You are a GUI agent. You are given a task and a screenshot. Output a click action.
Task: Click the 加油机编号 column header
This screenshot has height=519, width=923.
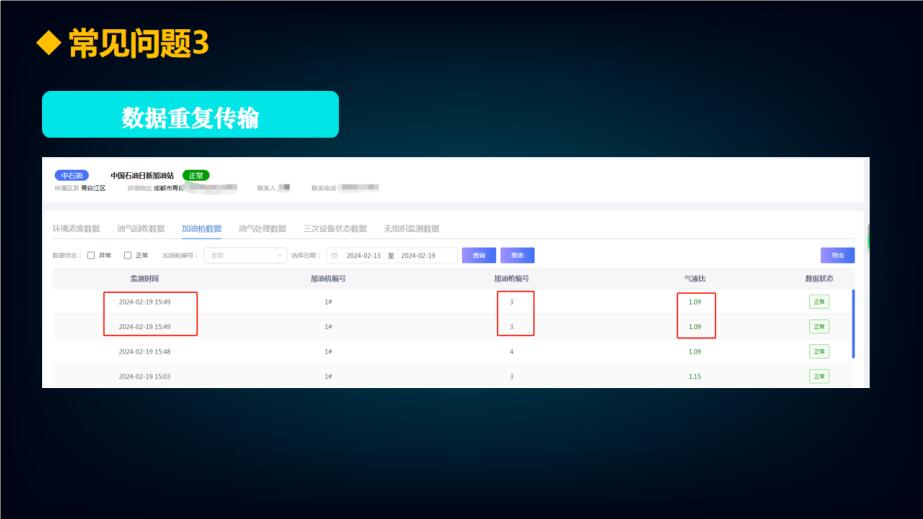328,278
